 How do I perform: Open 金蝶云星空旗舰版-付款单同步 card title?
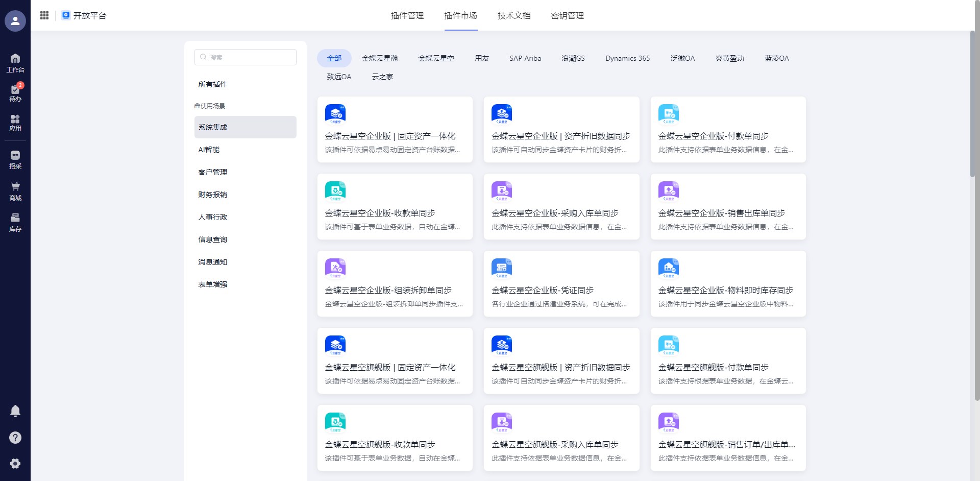pos(713,368)
